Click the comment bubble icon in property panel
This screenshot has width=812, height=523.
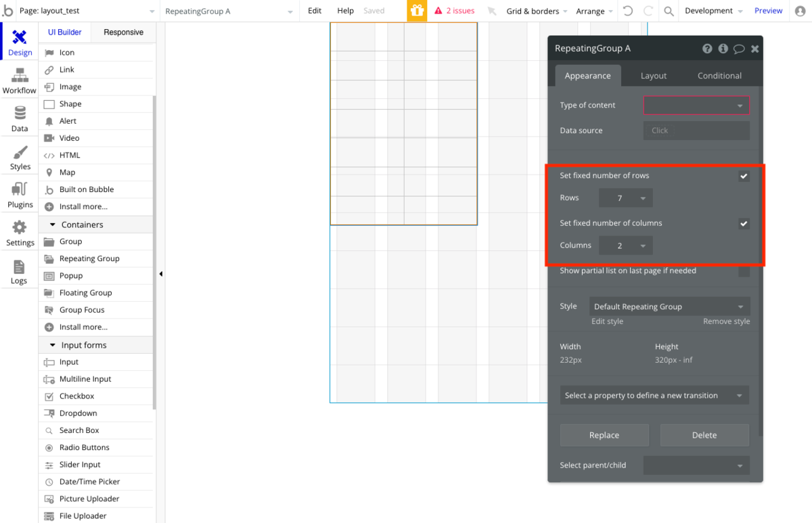click(739, 49)
